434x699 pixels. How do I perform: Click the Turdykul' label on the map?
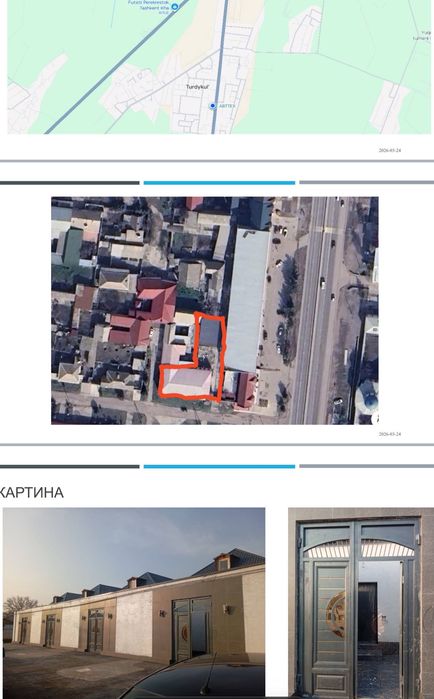click(197, 87)
